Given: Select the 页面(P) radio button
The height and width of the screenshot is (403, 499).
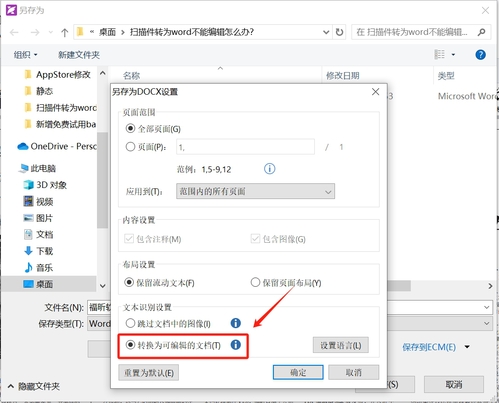Looking at the screenshot, I should point(130,147).
